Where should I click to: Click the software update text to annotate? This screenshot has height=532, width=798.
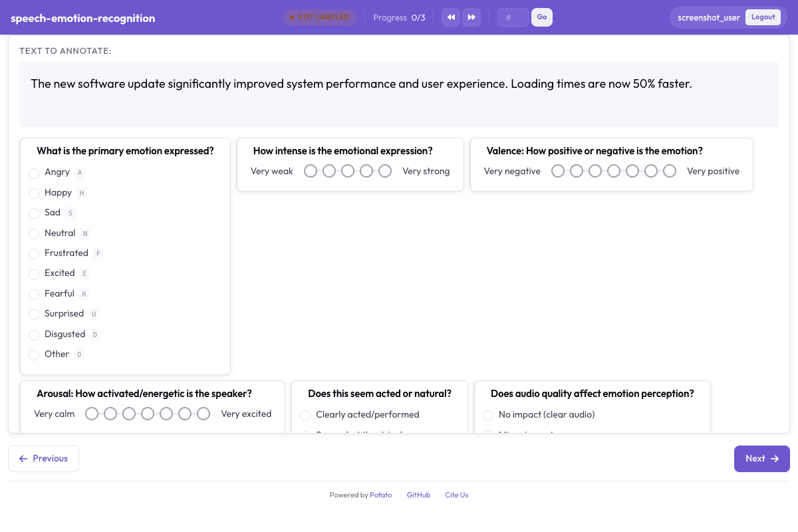click(x=361, y=84)
